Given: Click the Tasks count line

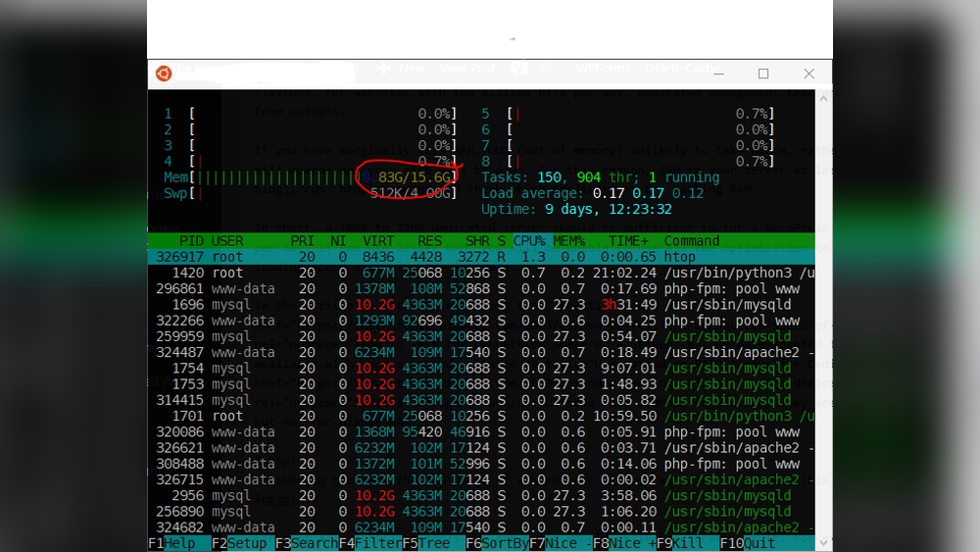Looking at the screenshot, I should (x=600, y=177).
